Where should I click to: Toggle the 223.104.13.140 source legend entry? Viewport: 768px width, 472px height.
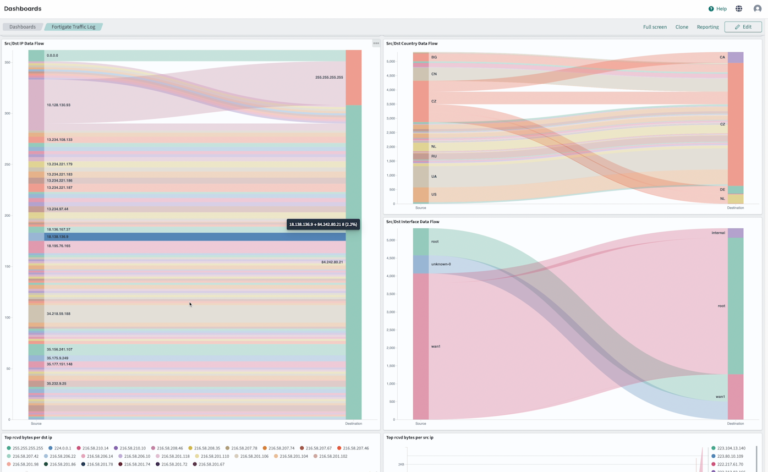pyautogui.click(x=730, y=448)
